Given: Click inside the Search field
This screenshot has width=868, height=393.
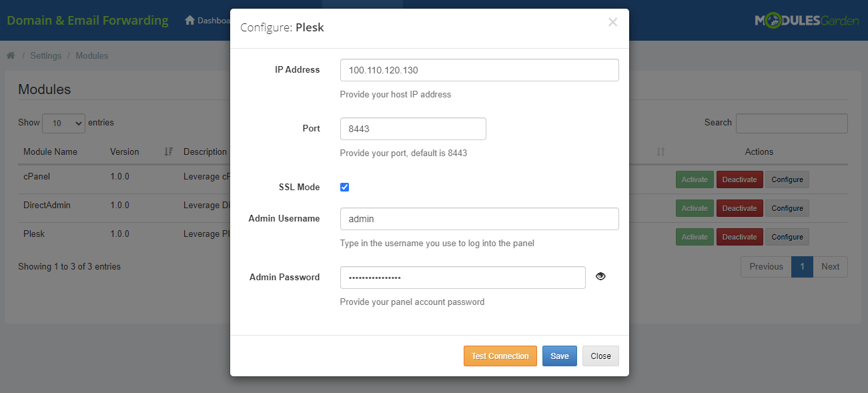Looking at the screenshot, I should click(791, 123).
